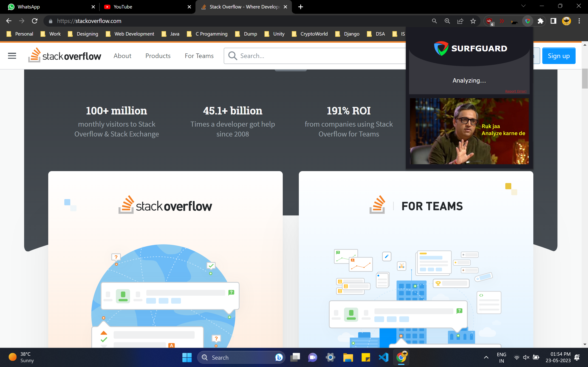Viewport: 588px width, 367px height.
Task: Bookmark this page with the star icon
Action: (473, 21)
